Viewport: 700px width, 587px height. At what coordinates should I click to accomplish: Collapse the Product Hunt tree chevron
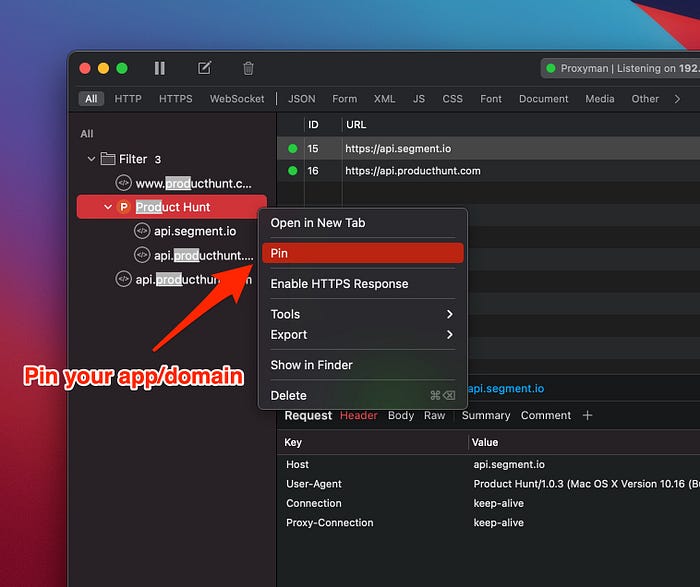point(108,207)
